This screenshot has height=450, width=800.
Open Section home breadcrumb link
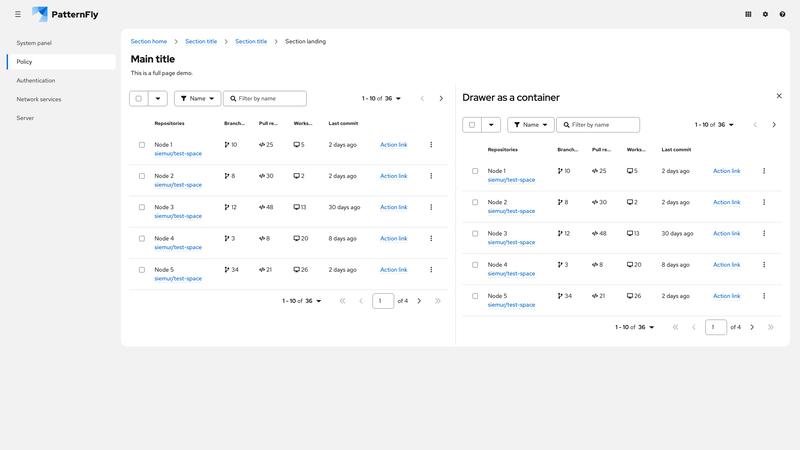148,41
